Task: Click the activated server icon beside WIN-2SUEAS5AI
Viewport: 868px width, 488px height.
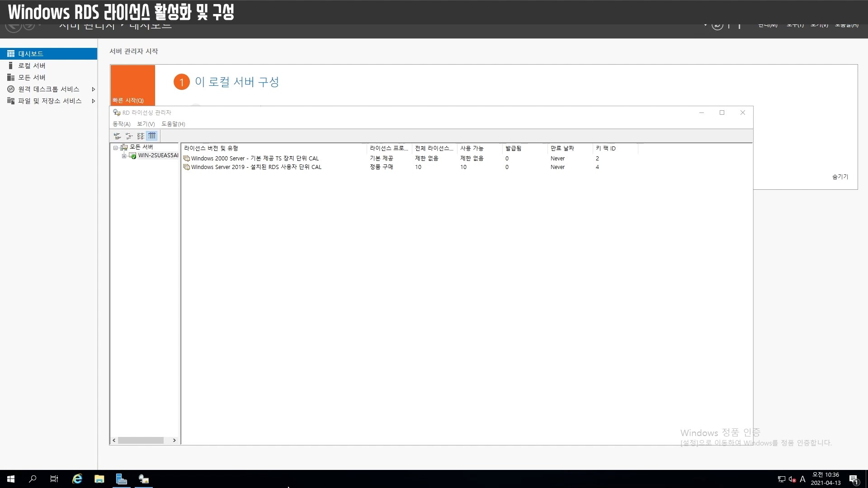Action: tap(132, 155)
